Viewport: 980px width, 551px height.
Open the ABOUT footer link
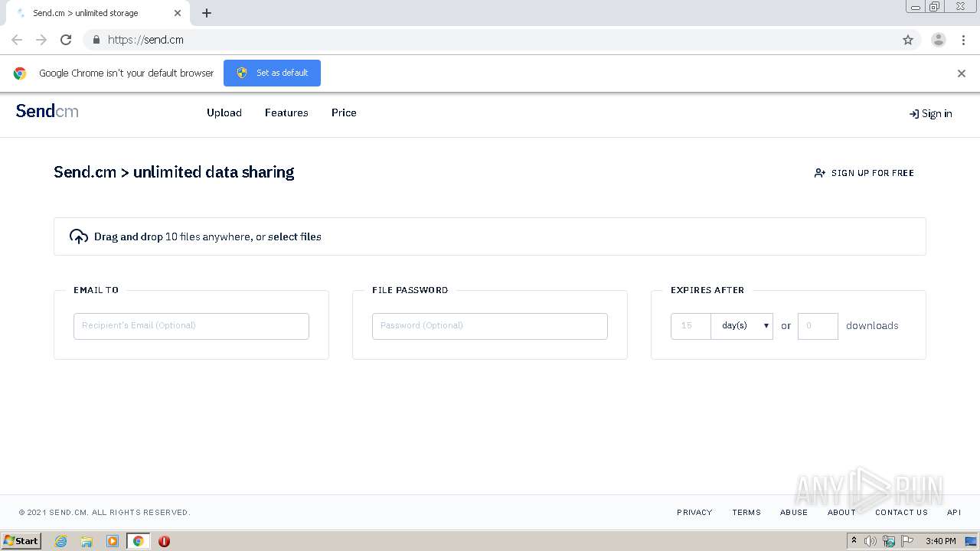(x=841, y=513)
